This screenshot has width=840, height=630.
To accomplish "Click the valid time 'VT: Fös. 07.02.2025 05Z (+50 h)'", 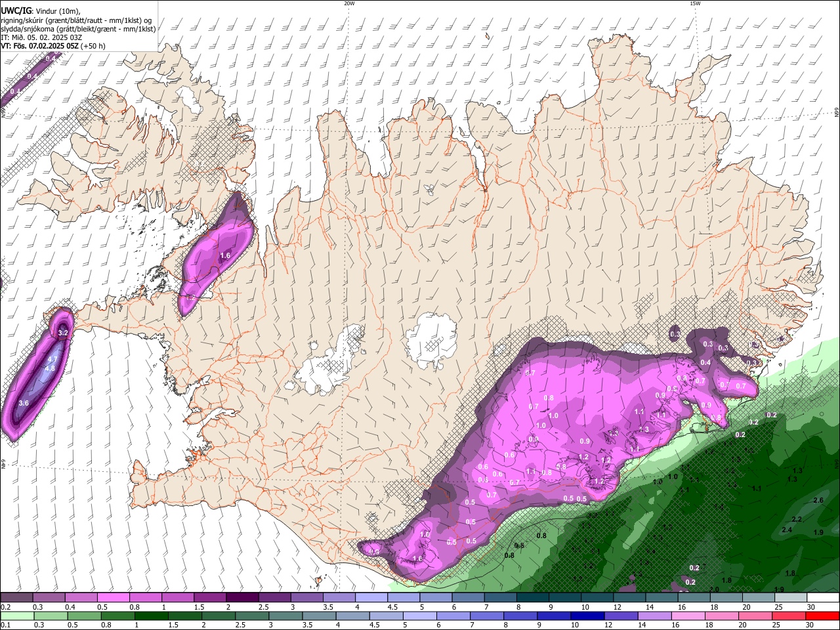I will pyautogui.click(x=54, y=46).
